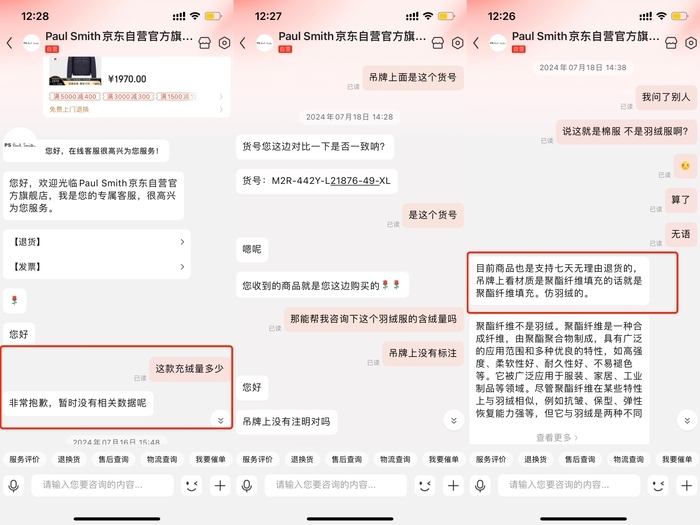Tap 退换货 chip in left chat
The image size is (700, 525).
[69, 459]
